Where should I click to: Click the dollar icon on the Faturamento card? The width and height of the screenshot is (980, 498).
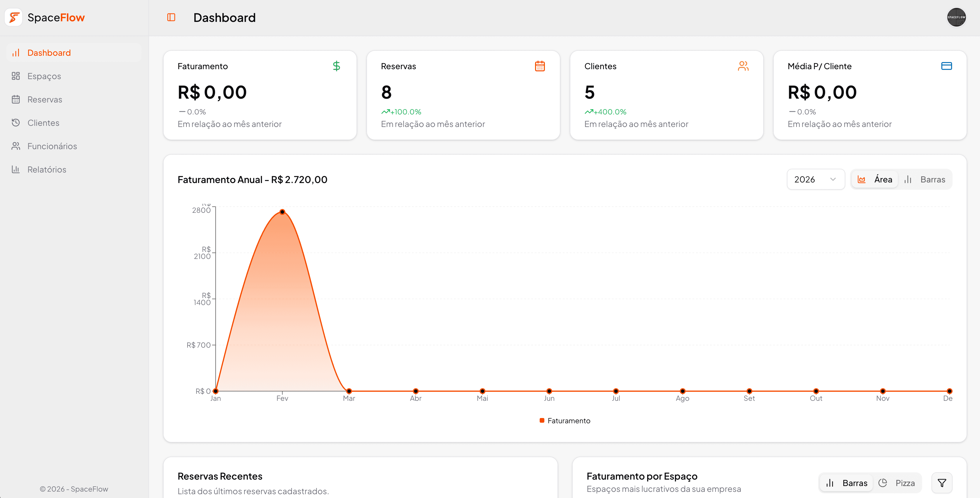[337, 66]
